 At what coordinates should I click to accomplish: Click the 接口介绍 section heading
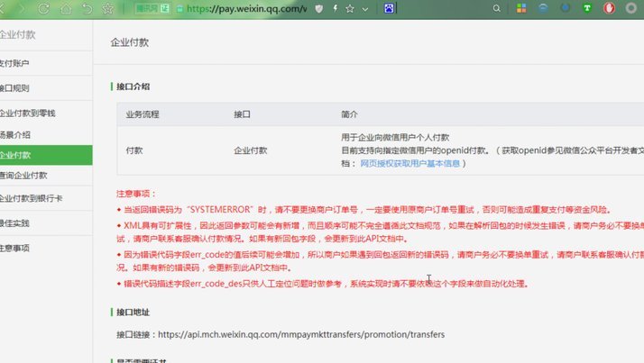point(133,86)
